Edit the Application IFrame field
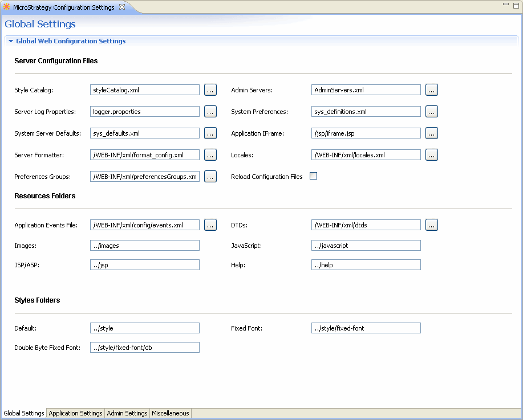This screenshot has width=523, height=420. point(366,133)
